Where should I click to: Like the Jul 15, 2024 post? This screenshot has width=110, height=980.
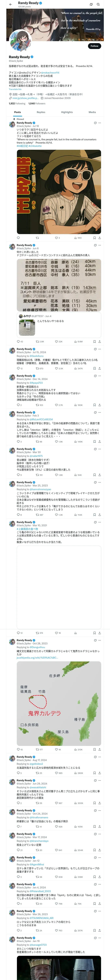coord(58,369)
